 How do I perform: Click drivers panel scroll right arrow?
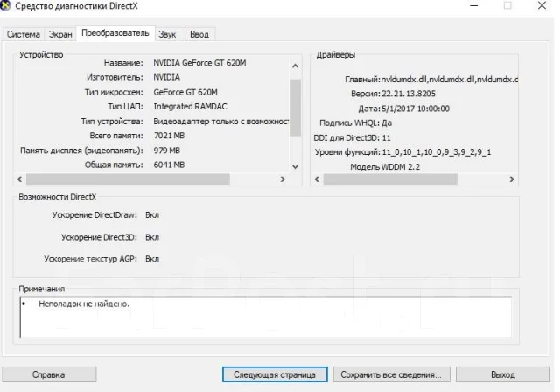[x=511, y=178]
